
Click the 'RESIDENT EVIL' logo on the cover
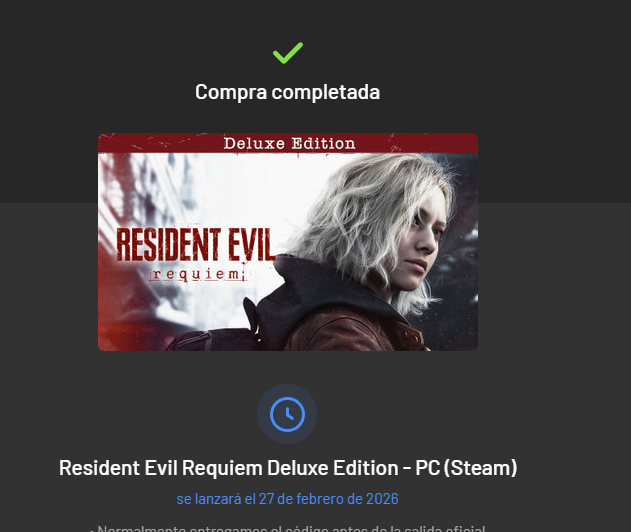point(196,245)
